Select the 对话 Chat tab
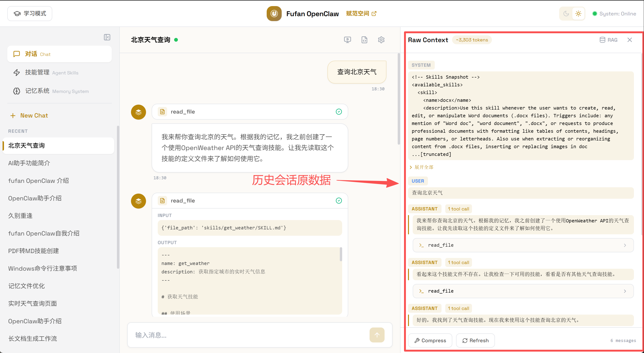 (x=60, y=54)
